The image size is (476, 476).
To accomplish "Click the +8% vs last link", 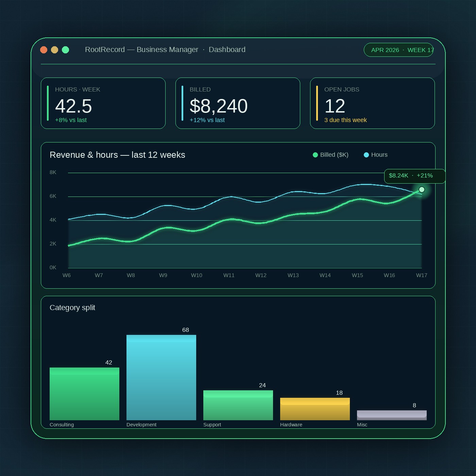I will click(x=71, y=120).
